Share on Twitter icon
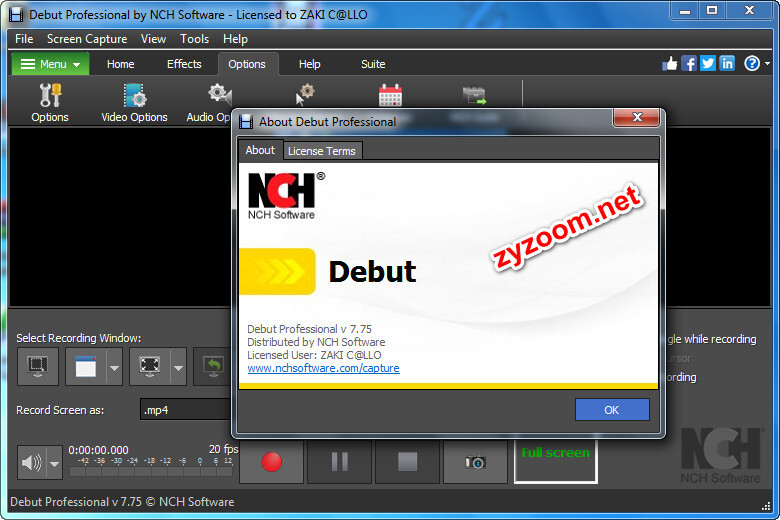 pyautogui.click(x=708, y=64)
